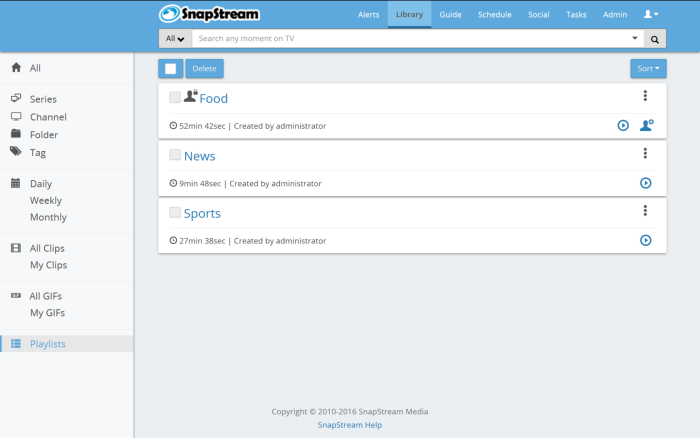Click the '52min 42sec' duration text
700x438 pixels.
tap(202, 126)
